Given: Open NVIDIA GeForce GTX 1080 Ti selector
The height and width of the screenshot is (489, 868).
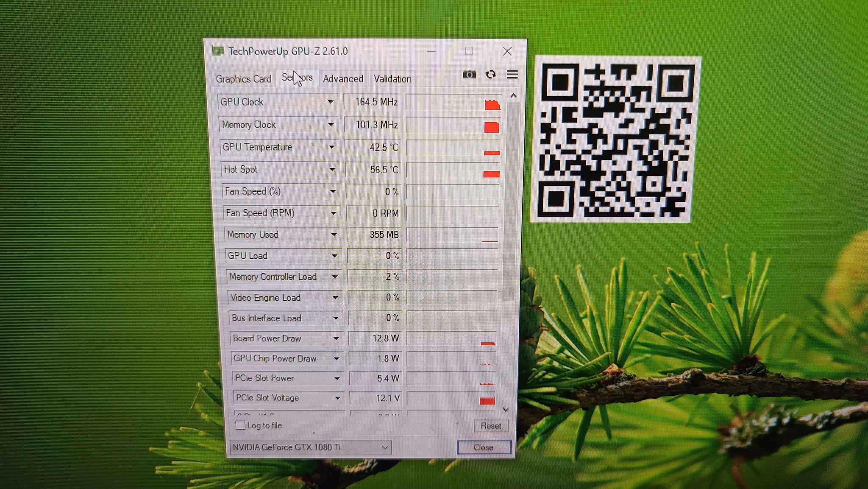Looking at the screenshot, I should pyautogui.click(x=310, y=447).
